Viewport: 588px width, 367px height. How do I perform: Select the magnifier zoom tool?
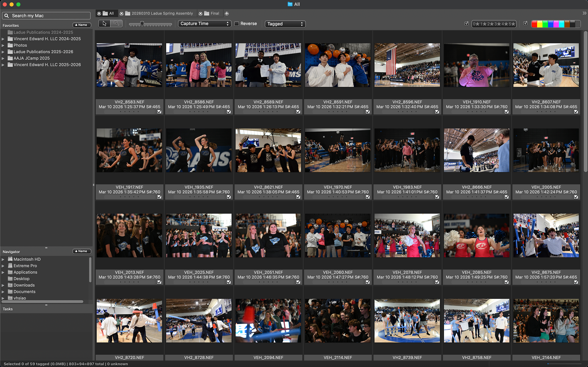116,24
